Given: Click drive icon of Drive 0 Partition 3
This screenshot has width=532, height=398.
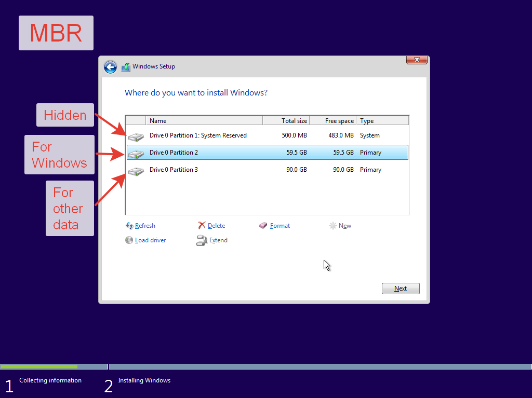Looking at the screenshot, I should (x=136, y=171).
